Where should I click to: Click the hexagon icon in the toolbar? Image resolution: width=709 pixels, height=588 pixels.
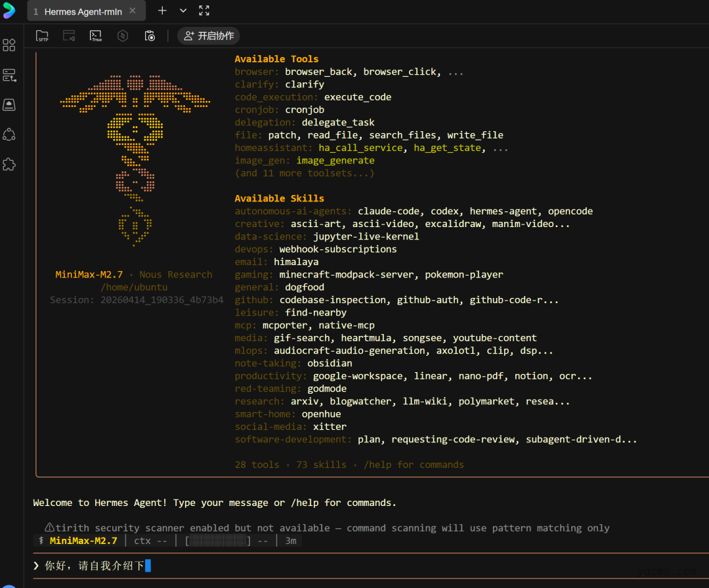pyautogui.click(x=123, y=36)
